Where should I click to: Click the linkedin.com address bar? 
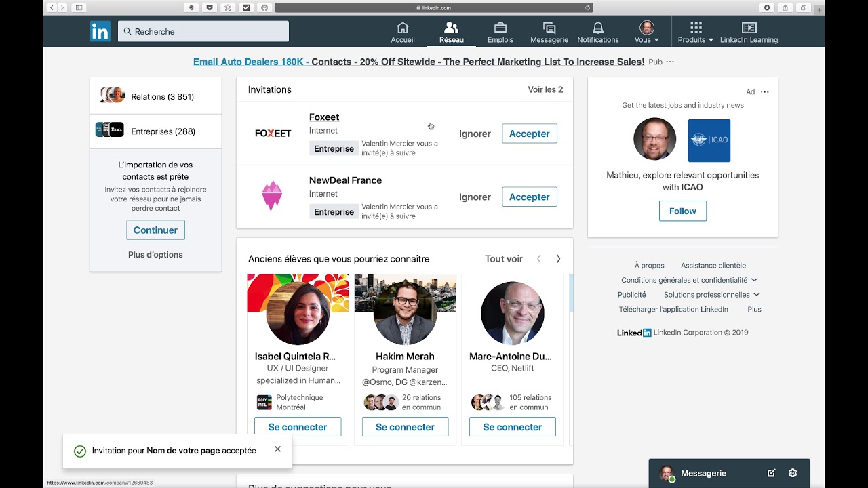(434, 7)
